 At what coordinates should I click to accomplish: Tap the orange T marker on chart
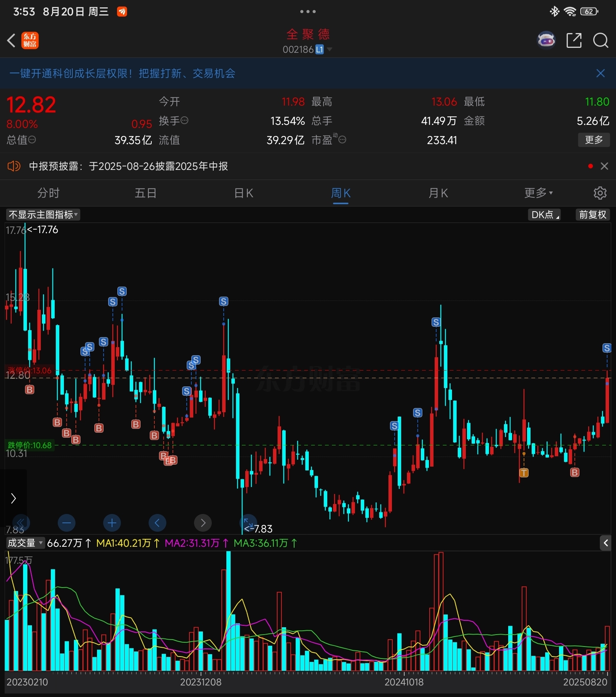pyautogui.click(x=524, y=472)
